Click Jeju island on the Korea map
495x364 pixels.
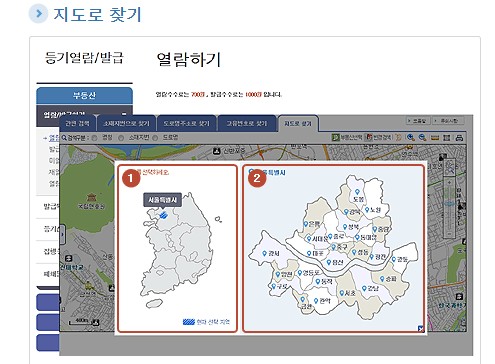point(154,304)
